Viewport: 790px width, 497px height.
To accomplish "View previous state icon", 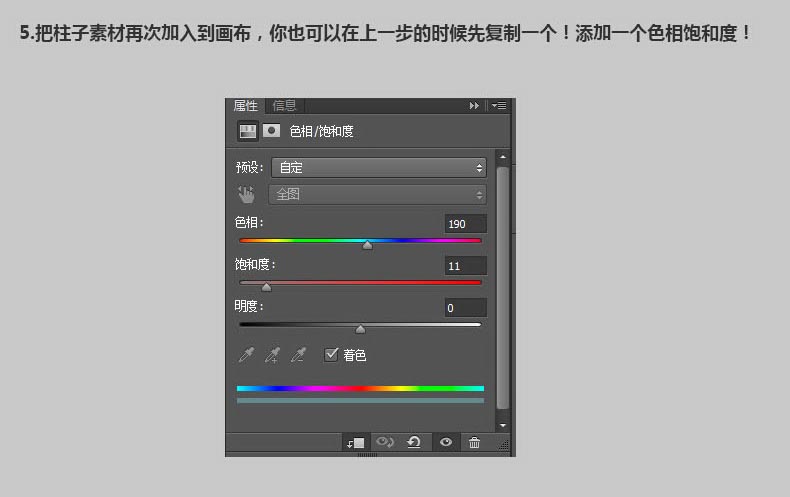I will pos(385,442).
